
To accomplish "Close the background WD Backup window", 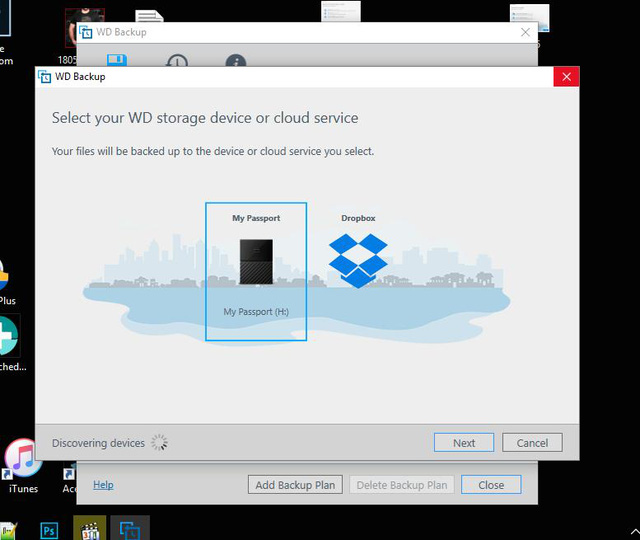I will [525, 32].
